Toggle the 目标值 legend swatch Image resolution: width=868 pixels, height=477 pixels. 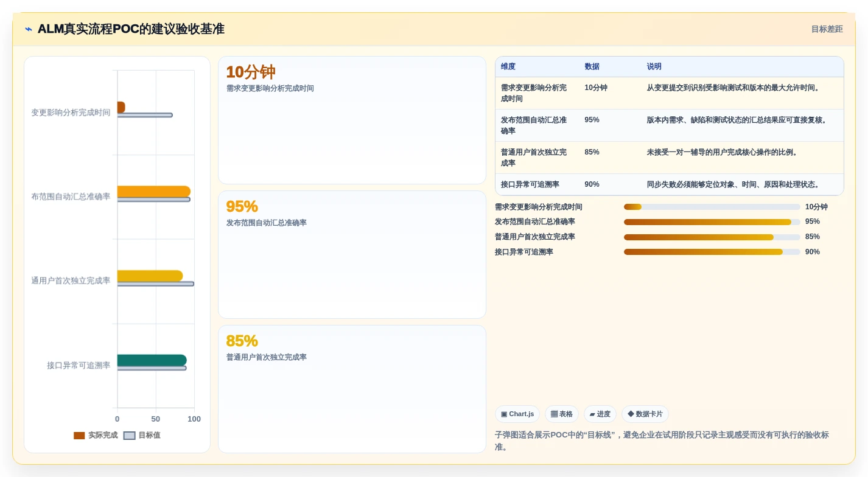tap(129, 436)
